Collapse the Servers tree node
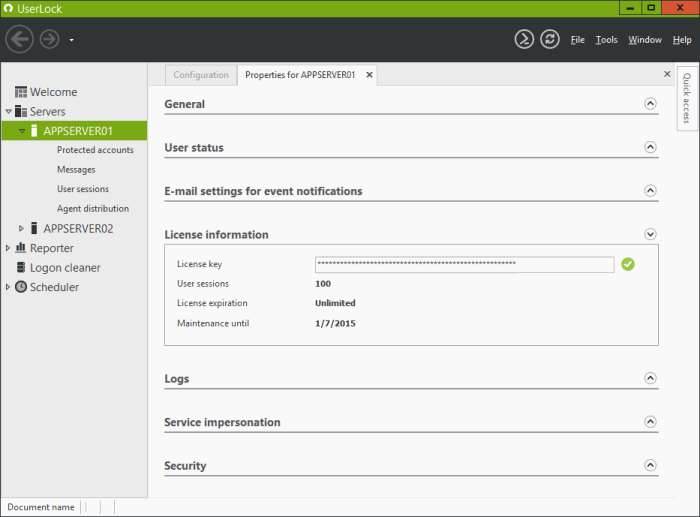Screen dimensions: 700x517 click(x=8, y=111)
